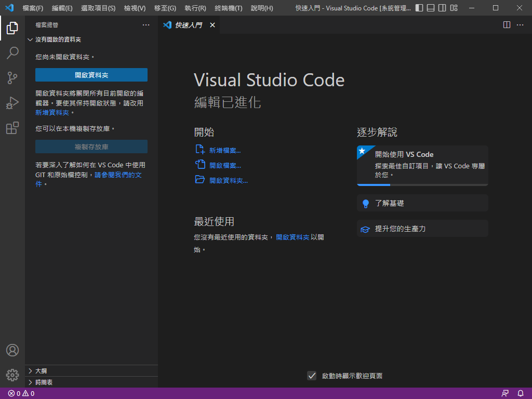
Task: Open the 檔案(F) menu
Action: coord(33,8)
